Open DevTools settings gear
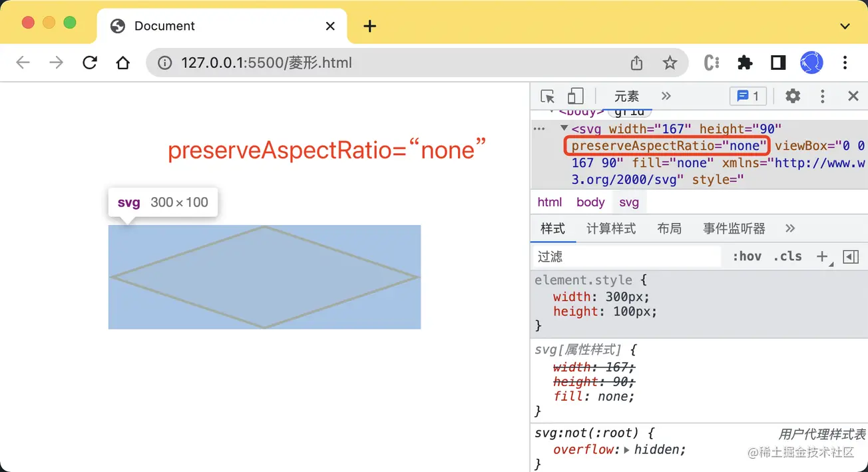The width and height of the screenshot is (868, 472). coord(792,96)
